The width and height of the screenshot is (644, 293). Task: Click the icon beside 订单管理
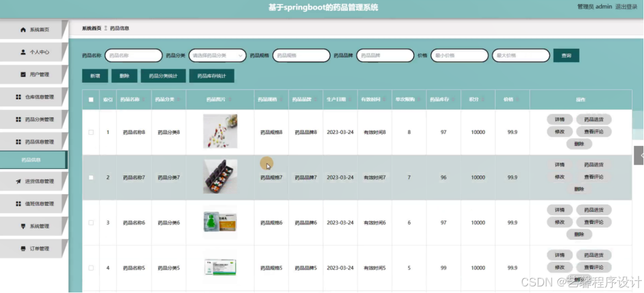[24, 249]
